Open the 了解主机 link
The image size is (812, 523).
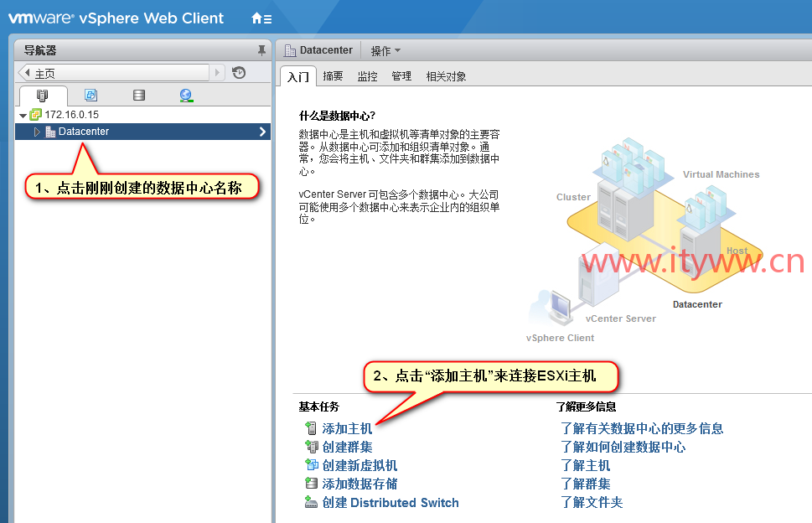click(586, 465)
